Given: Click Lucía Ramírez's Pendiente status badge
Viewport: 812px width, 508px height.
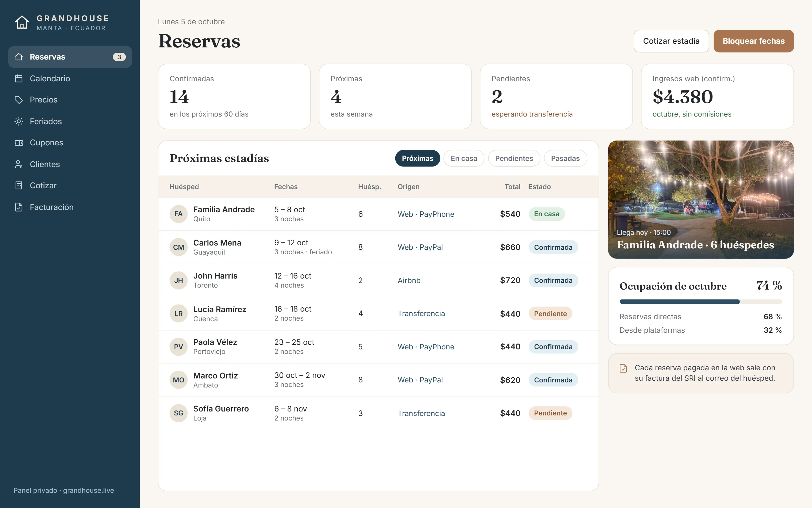Looking at the screenshot, I should [x=550, y=314].
